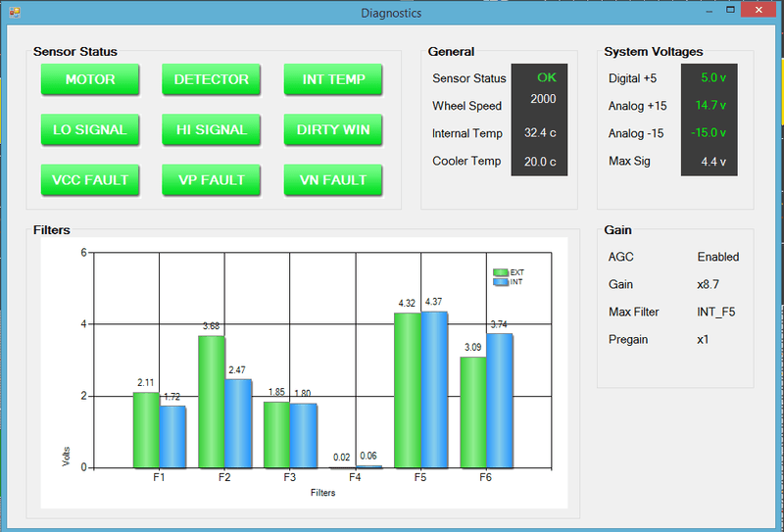Screen dimensions: 784x532
Task: Click the F5 INT blue bar (4.37)
Action: coord(434,390)
